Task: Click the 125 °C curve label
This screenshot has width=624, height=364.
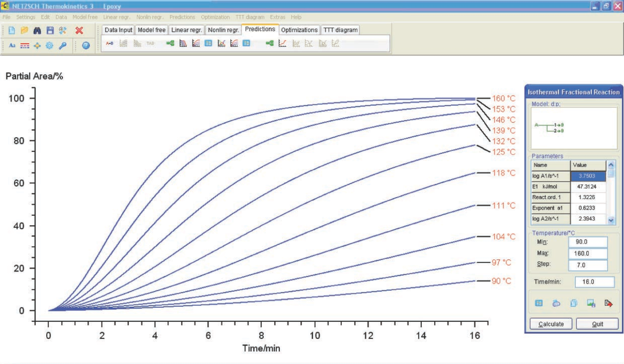Action: pyautogui.click(x=504, y=152)
